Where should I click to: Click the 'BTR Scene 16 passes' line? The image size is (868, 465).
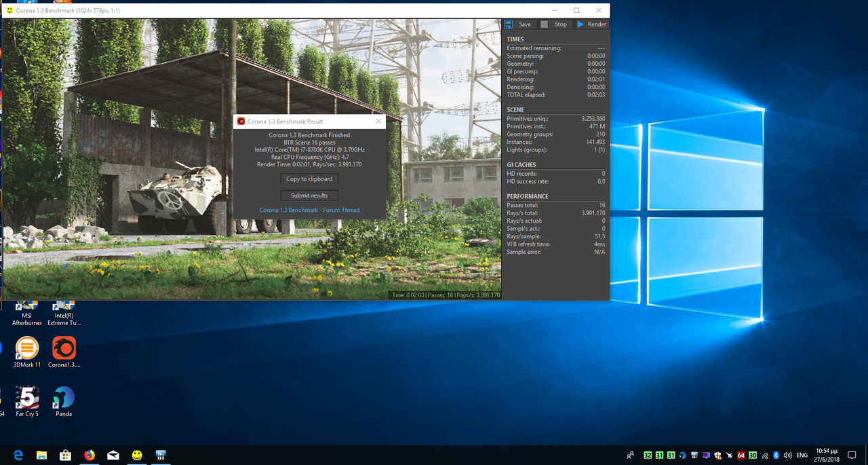(309, 143)
